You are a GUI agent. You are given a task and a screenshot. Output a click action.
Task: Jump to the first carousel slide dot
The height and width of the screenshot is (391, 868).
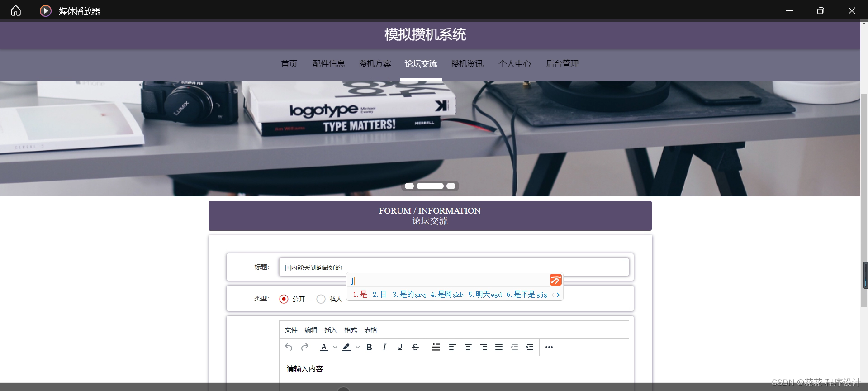point(409,186)
